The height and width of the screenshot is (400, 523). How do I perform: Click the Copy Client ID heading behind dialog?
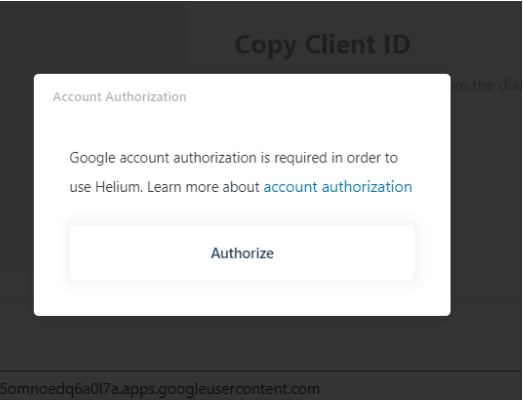pos(323,44)
